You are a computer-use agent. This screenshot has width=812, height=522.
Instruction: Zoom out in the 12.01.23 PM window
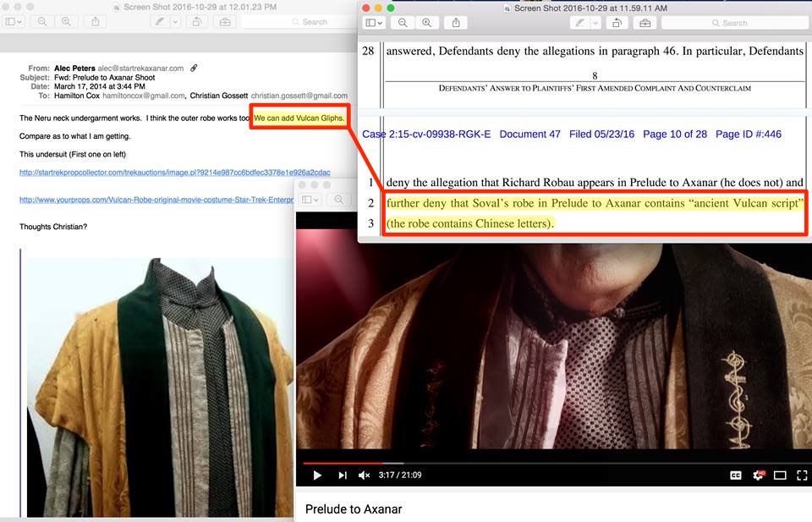pyautogui.click(x=42, y=22)
